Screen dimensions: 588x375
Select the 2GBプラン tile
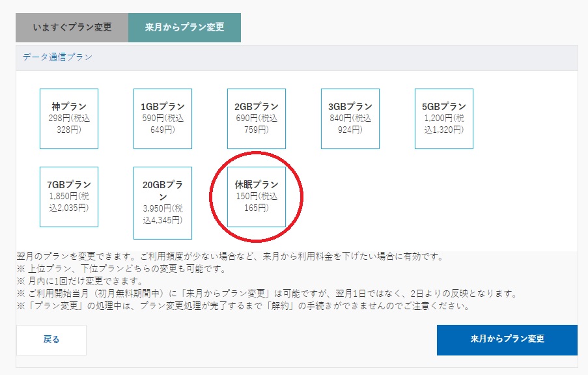click(x=257, y=118)
